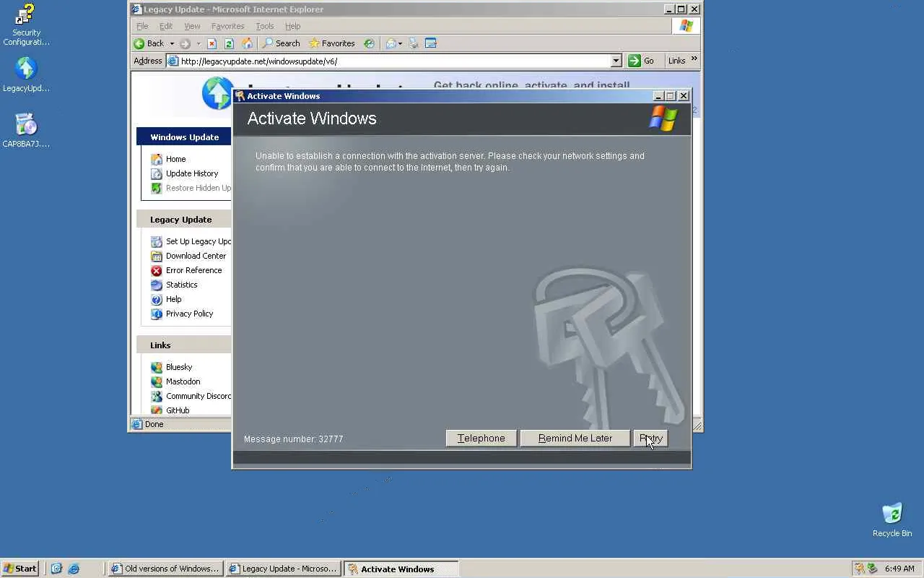
Task: Click the Go button beside the address bar
Action: click(641, 61)
